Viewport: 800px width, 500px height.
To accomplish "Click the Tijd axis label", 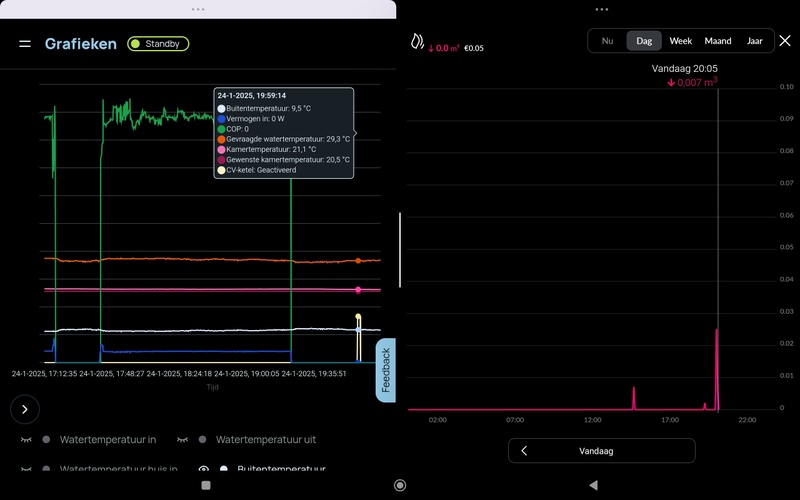I will point(212,387).
